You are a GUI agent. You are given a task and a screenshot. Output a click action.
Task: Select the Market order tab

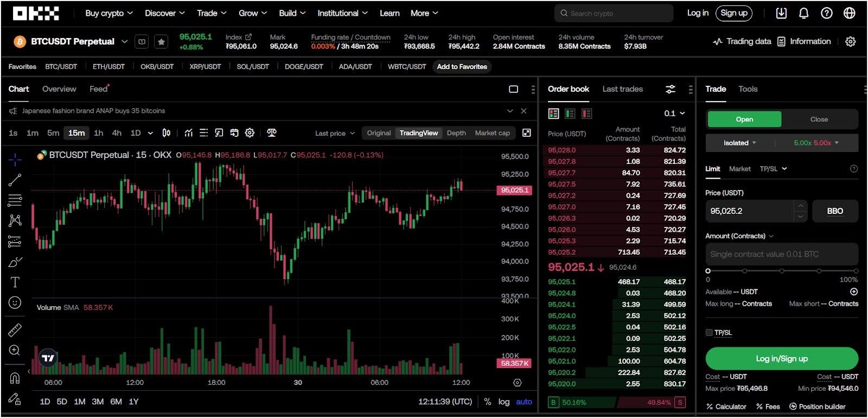coord(740,169)
